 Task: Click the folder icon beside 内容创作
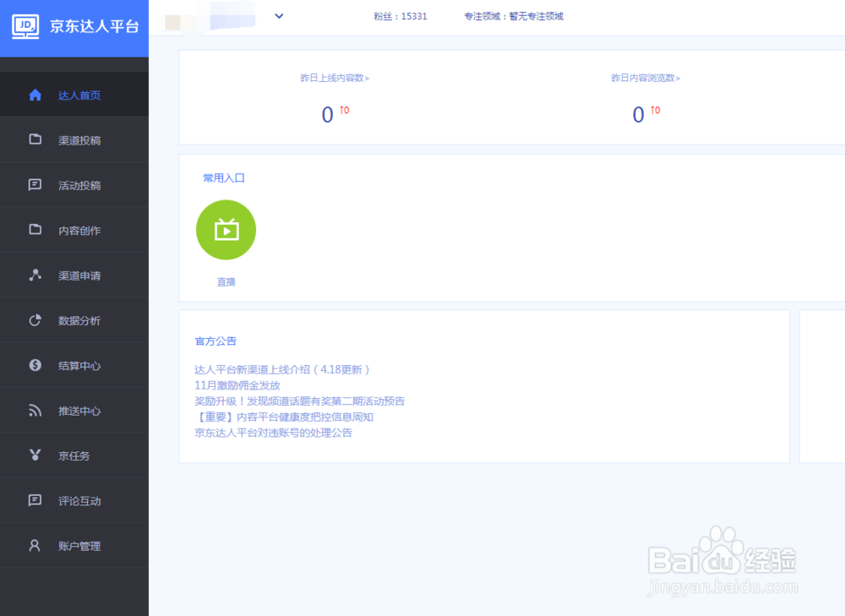coord(35,230)
